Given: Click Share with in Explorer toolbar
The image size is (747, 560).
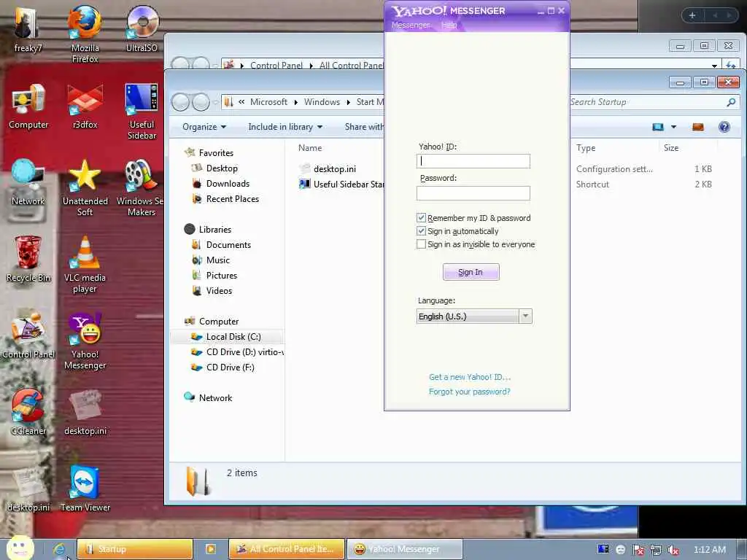Looking at the screenshot, I should point(364,127).
